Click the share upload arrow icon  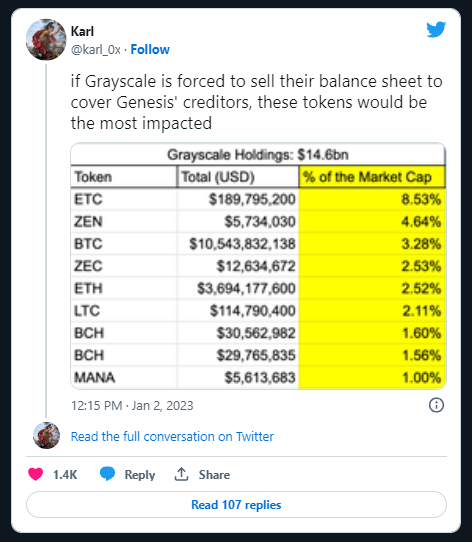(x=181, y=474)
